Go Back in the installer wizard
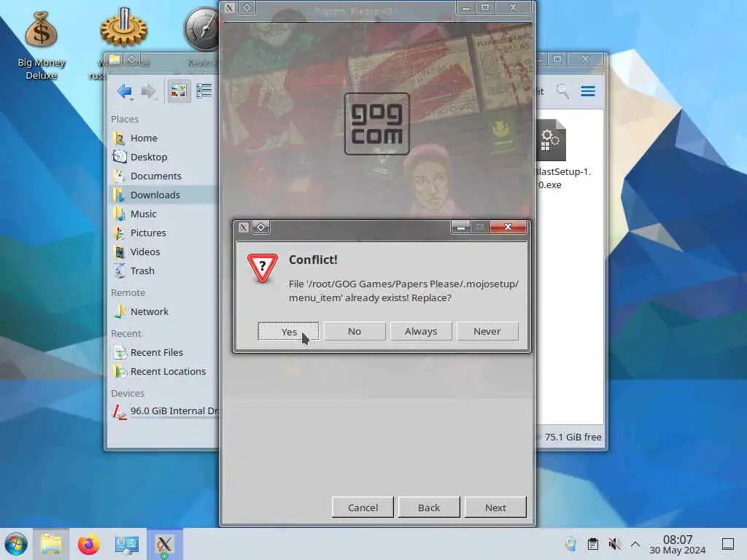 pos(429,507)
